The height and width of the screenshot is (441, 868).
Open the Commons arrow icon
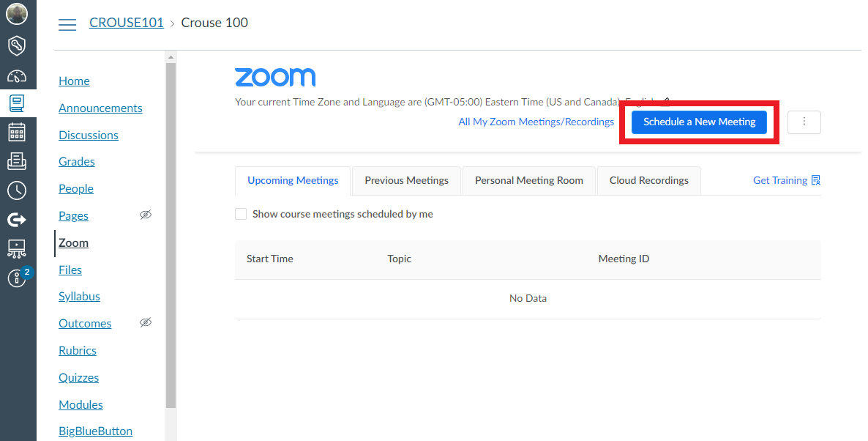(17, 220)
